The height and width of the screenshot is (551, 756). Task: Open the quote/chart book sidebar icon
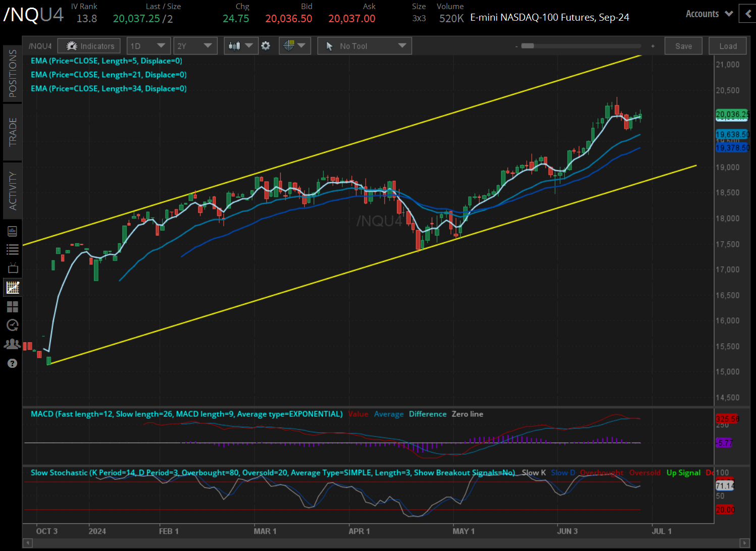pyautogui.click(x=13, y=232)
